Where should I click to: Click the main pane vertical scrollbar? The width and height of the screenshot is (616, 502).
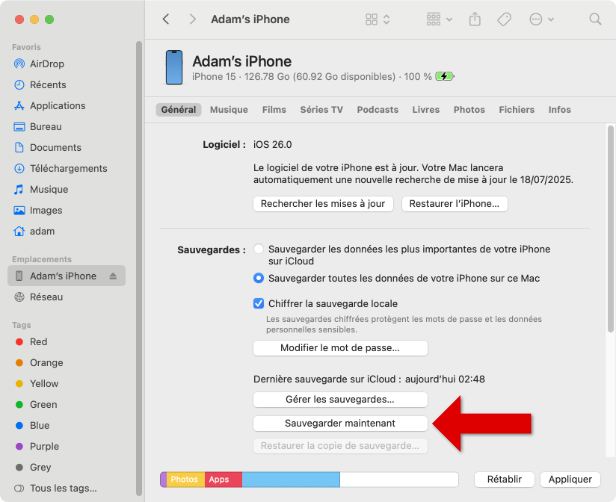point(610,229)
